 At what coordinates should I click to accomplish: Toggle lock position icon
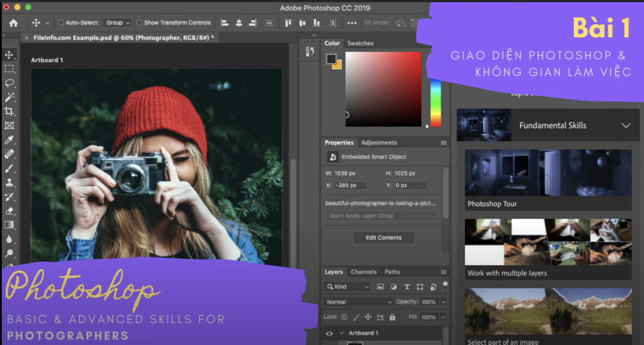pos(368,317)
